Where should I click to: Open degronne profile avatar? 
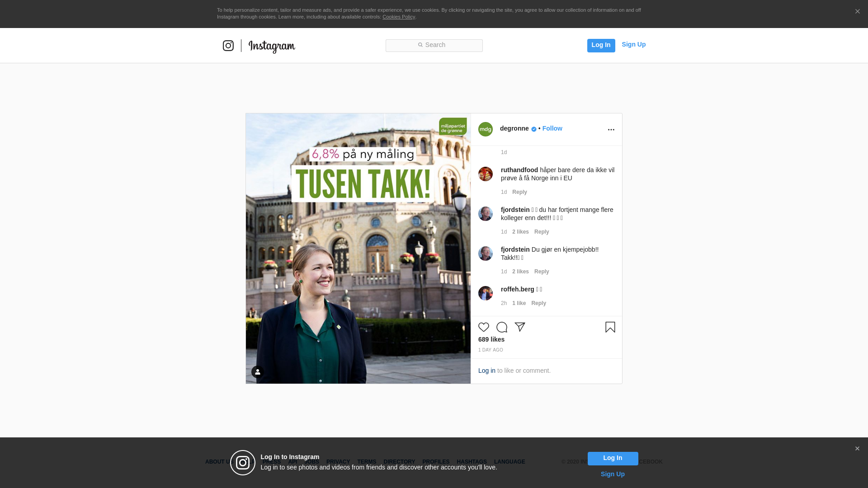pyautogui.click(x=486, y=129)
